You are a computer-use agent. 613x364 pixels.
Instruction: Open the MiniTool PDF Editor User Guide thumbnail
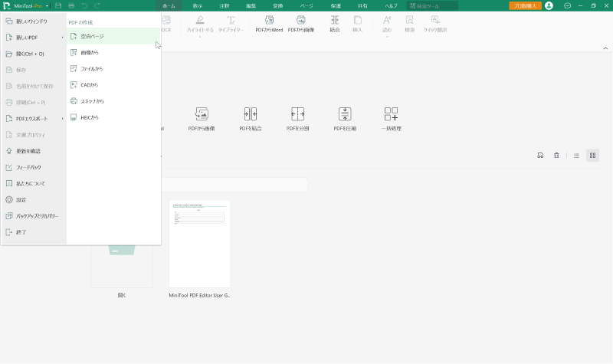tap(199, 244)
